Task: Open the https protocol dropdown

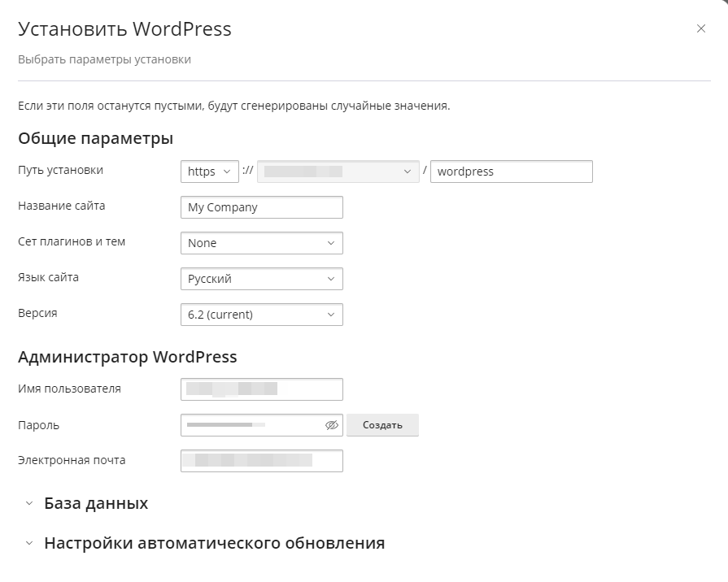Action: coord(209,172)
